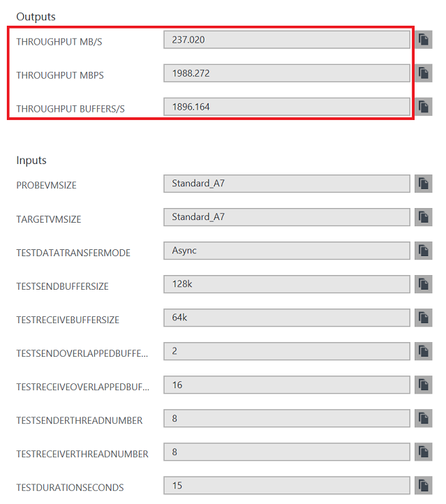Copy the TESTDATATRANSFERMODE value
446x504 pixels.
(x=423, y=251)
